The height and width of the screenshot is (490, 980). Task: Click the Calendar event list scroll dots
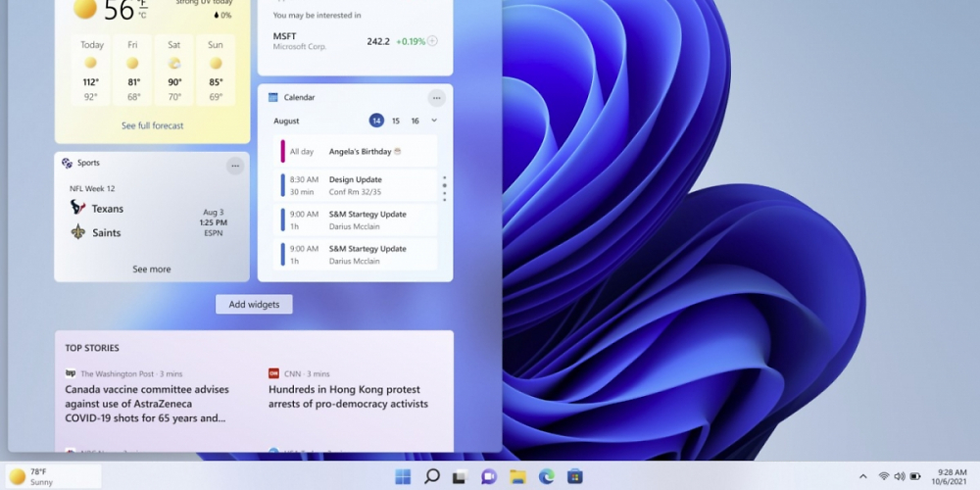click(444, 188)
